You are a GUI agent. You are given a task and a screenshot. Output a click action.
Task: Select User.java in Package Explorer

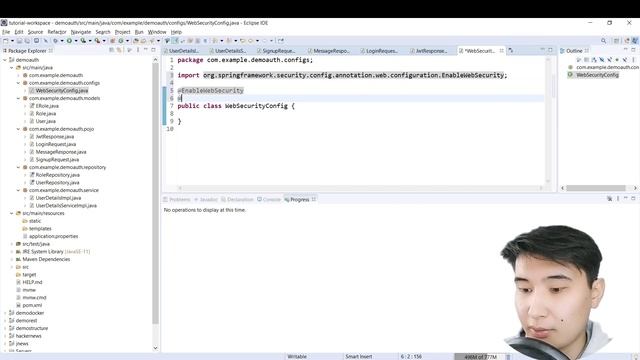coord(45,121)
